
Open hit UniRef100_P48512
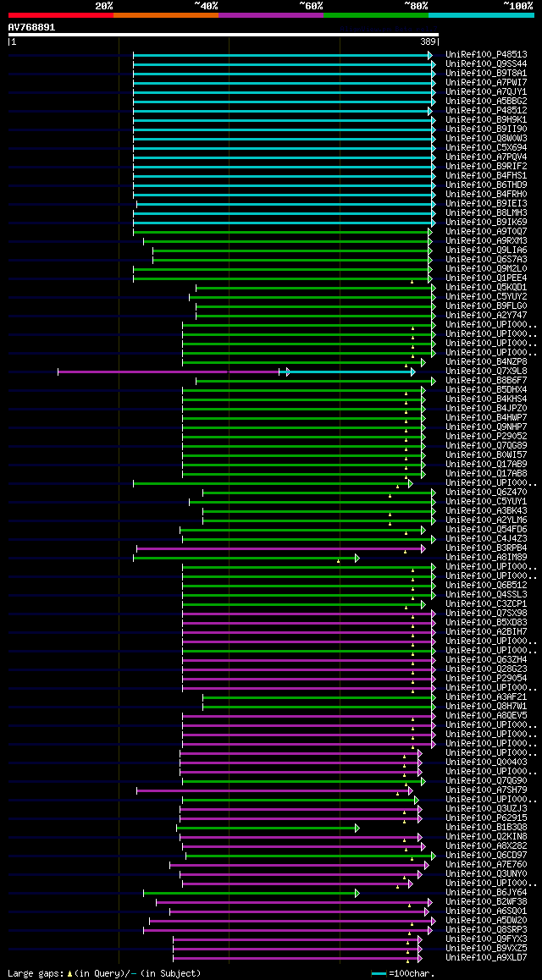486,111
